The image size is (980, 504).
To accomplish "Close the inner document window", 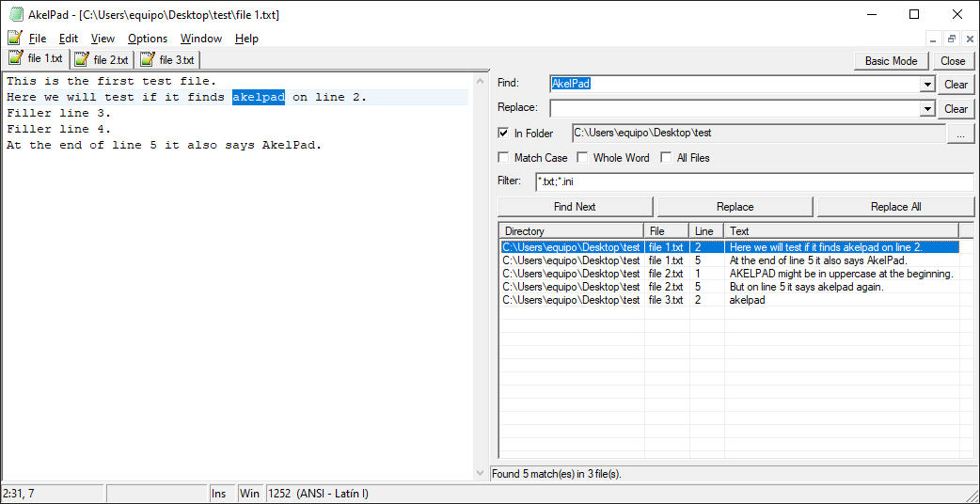I will tap(970, 39).
